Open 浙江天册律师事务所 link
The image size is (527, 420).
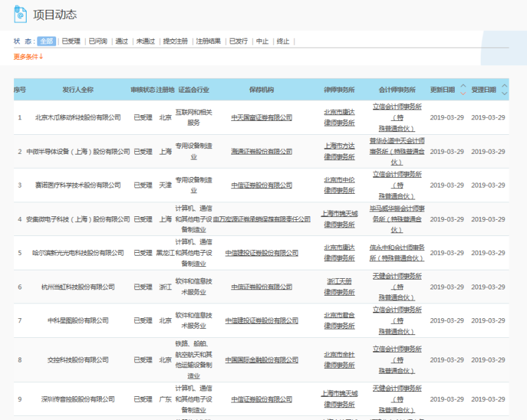point(340,287)
